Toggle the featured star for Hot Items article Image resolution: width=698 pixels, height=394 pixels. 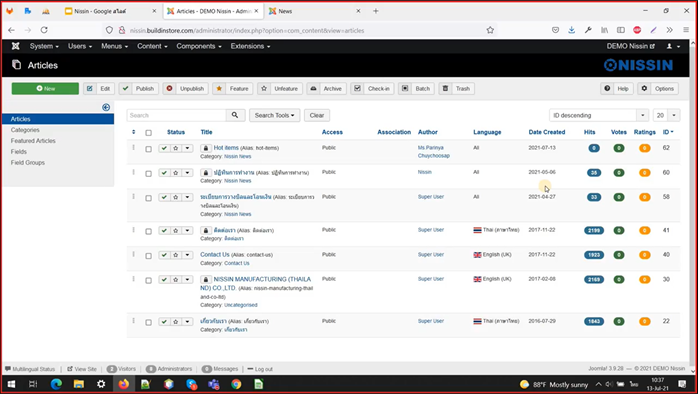pyautogui.click(x=176, y=148)
